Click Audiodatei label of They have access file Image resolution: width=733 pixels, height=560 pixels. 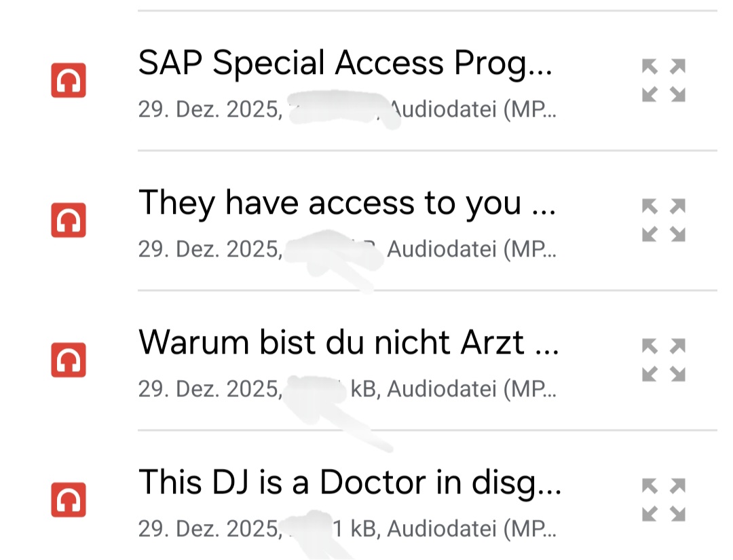[441, 250]
